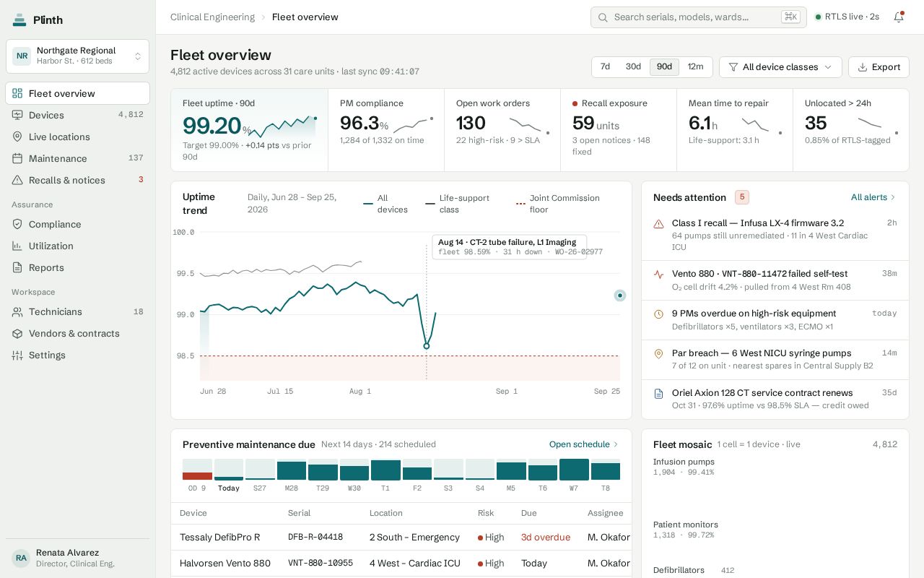Click the overdue PMs clock icon
The height and width of the screenshot is (578, 924).
click(x=658, y=314)
